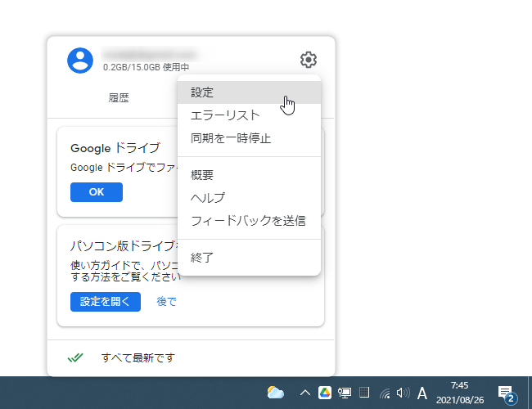Click the dark square tray icon
This screenshot has width=532, height=409.
tap(364, 393)
